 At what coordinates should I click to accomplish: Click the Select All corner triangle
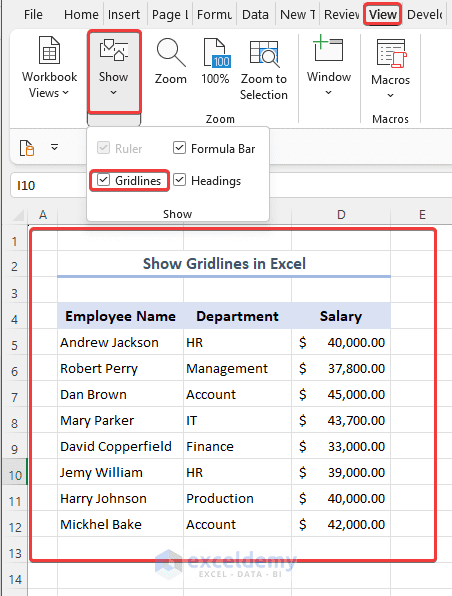18,215
